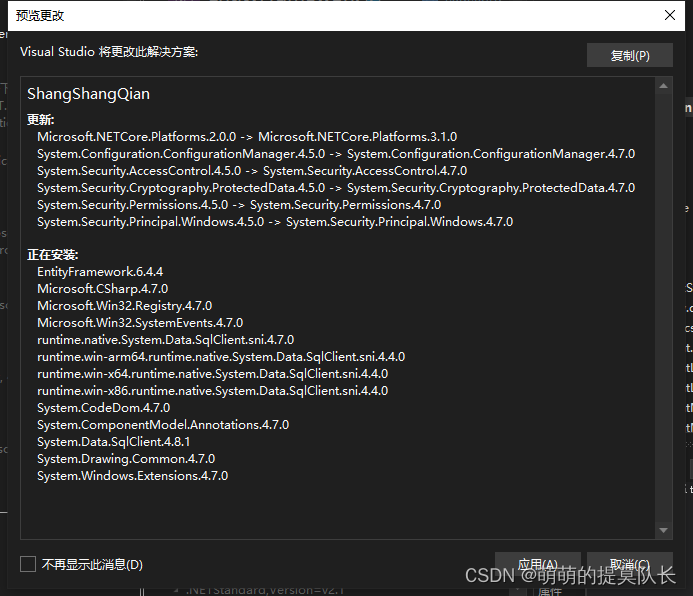
Task: Click the System.Drawing.Common.4.7.0 entry
Action: click(x=126, y=459)
